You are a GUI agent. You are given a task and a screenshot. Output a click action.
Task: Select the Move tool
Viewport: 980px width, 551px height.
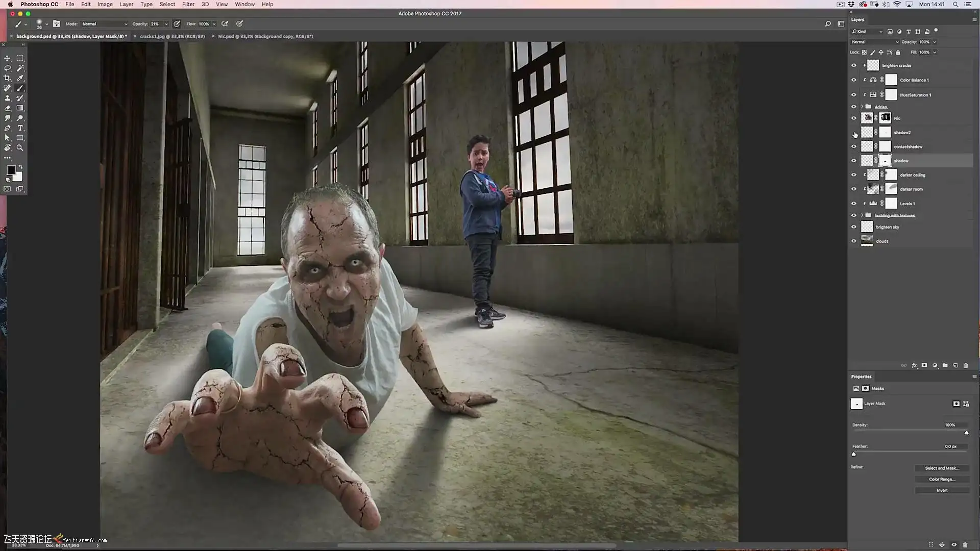[8, 58]
